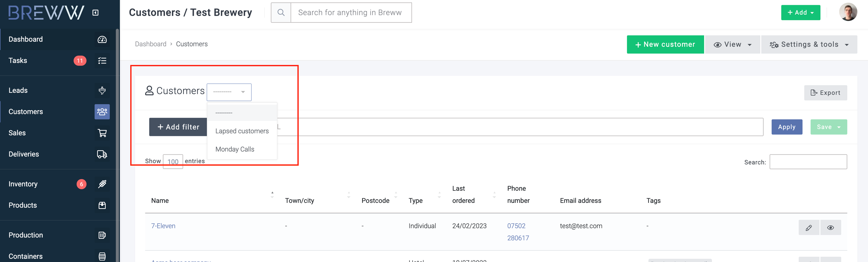Select the Lapsed customers saved filter

(x=242, y=131)
